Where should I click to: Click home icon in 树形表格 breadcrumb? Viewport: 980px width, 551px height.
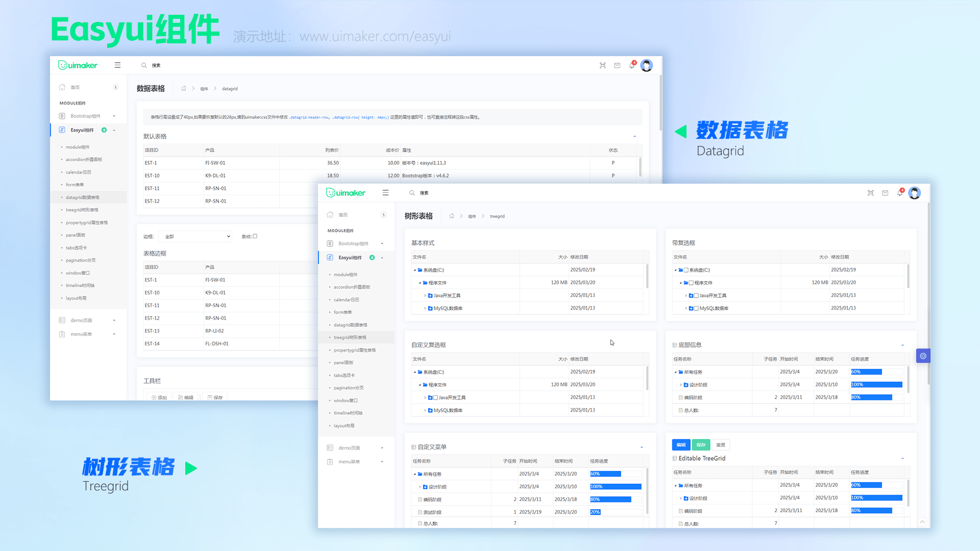(451, 216)
